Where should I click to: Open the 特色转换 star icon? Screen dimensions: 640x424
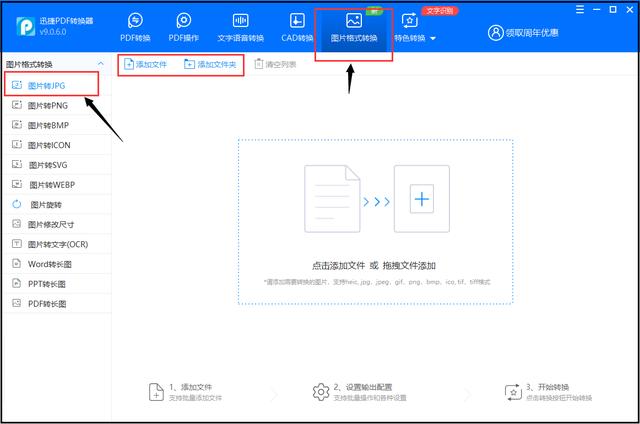pos(410,20)
